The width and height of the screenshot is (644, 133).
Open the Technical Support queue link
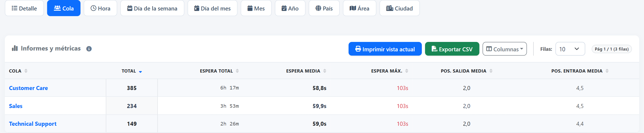click(x=33, y=124)
